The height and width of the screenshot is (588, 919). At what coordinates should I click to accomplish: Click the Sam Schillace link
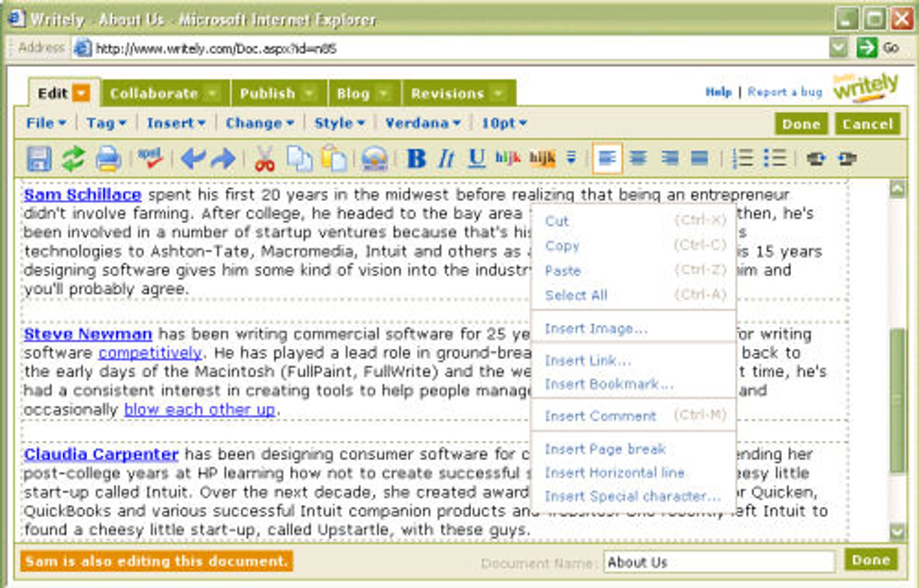(x=83, y=195)
